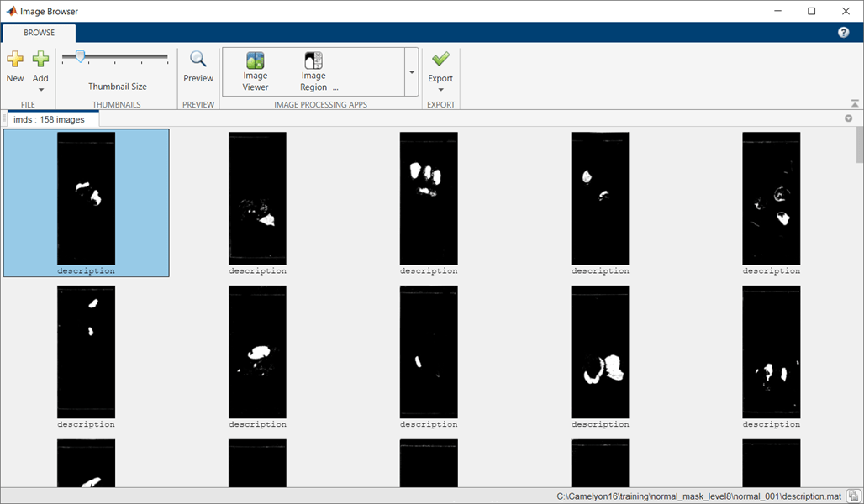Maximize the Image Browser window
The image size is (864, 504).
click(x=812, y=11)
